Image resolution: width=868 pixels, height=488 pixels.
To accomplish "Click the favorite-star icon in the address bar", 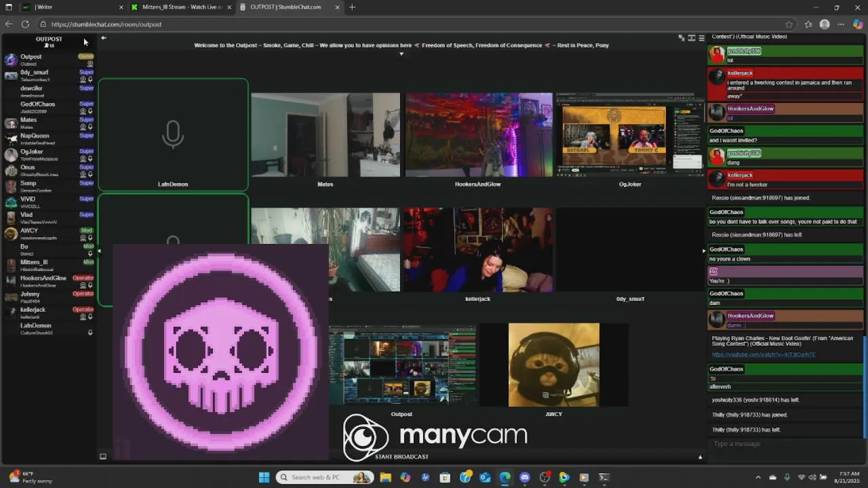I will 789,24.
